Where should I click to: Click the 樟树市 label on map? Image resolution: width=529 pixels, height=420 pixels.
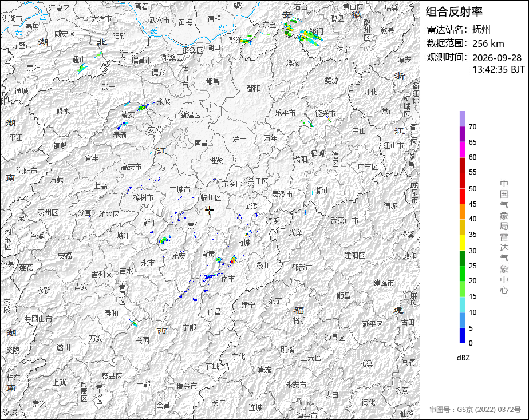pyautogui.click(x=143, y=197)
